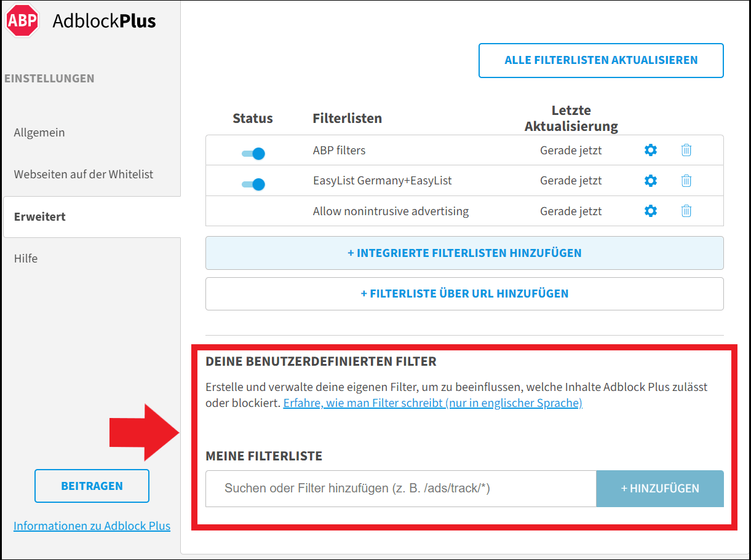Screen dimensions: 751x560
Task: Click the Status column header
Action: (x=253, y=118)
